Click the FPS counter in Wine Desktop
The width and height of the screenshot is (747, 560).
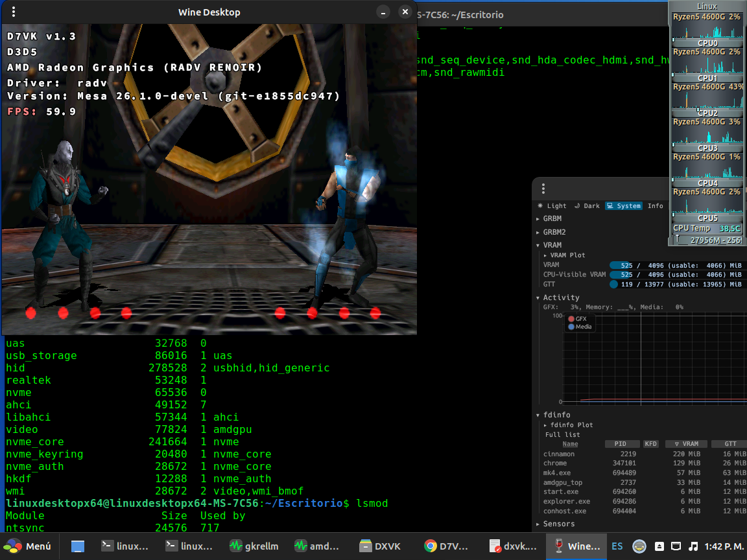point(41,111)
